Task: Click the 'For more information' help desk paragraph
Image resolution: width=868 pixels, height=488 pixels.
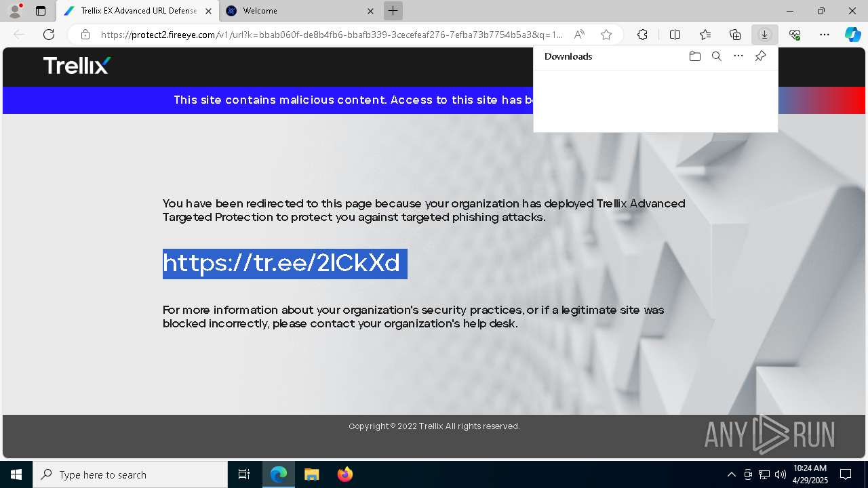Action: 413,317
